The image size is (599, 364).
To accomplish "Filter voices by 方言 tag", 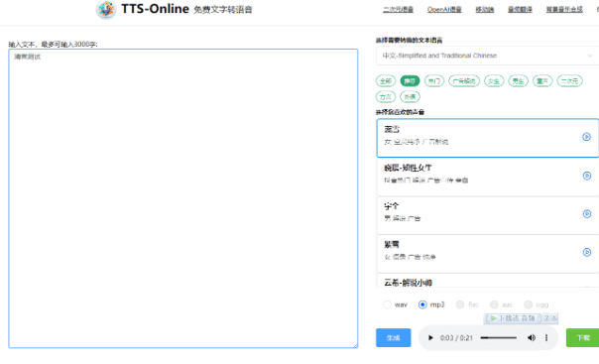I will [x=386, y=97].
